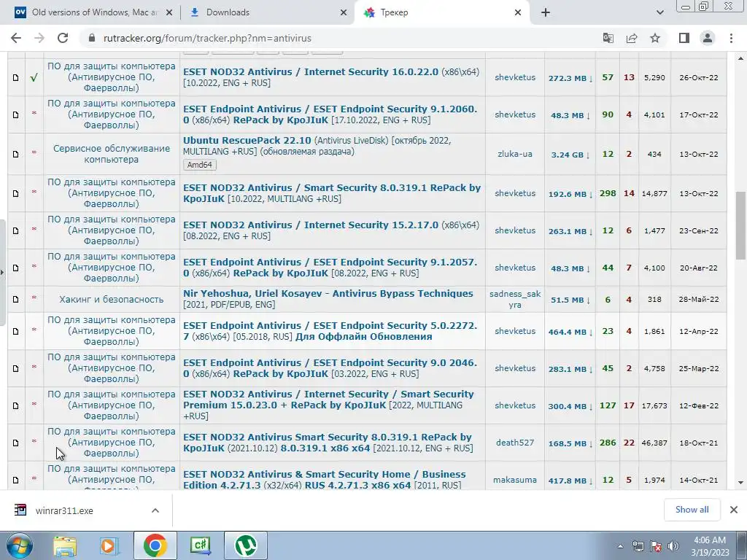Click topic icon in the Ubuntu RescuePack row
Screen dimensions: 747x560
coord(16,155)
